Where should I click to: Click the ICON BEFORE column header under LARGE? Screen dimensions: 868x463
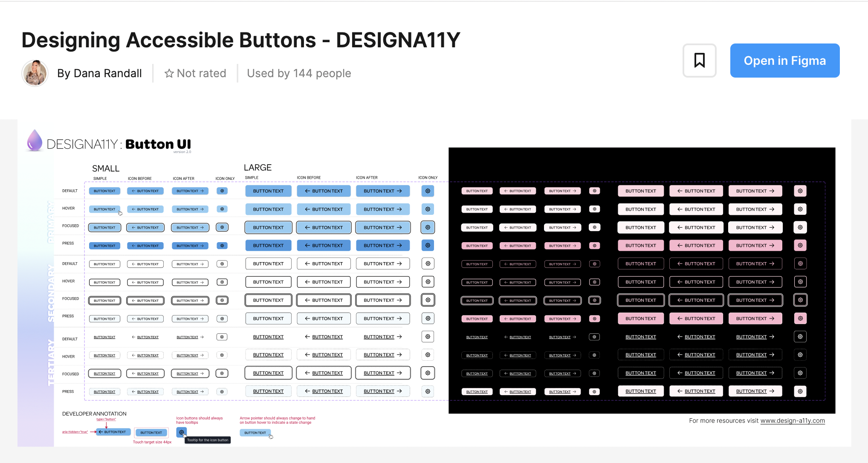[x=309, y=178]
